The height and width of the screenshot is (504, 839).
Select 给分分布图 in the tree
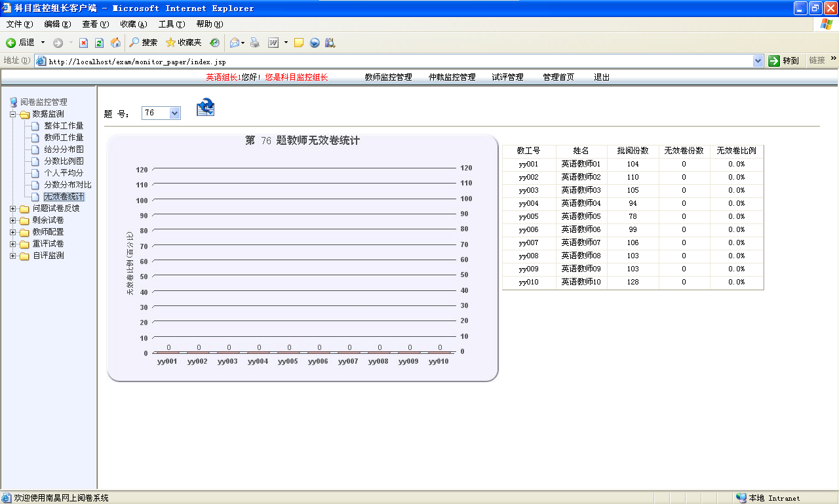(64, 149)
